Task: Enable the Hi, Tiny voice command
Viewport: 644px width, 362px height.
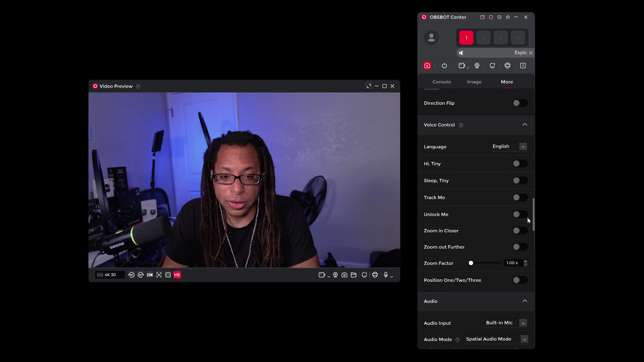Action: 520,164
